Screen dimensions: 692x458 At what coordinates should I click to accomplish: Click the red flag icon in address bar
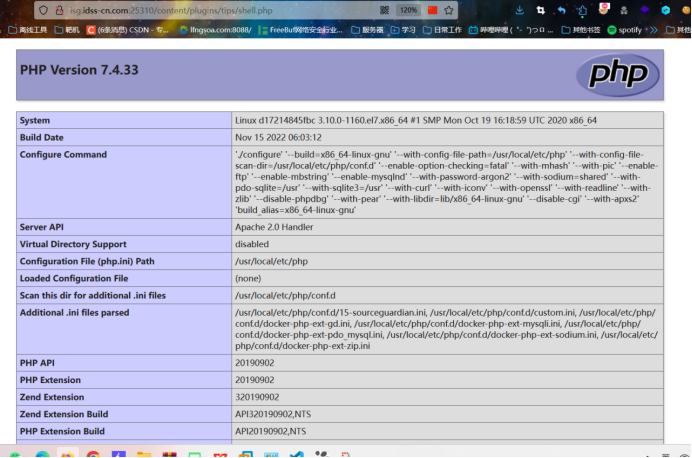click(x=432, y=10)
